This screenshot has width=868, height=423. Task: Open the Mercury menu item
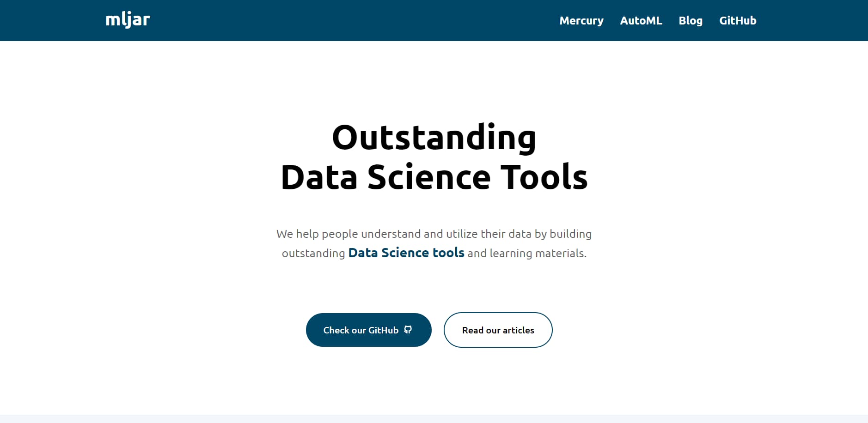click(x=581, y=21)
